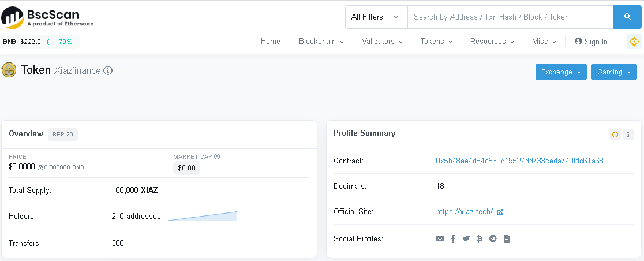Open the CoinMarketCap social profile icon
This screenshot has width=644, height=261.
tap(493, 238)
